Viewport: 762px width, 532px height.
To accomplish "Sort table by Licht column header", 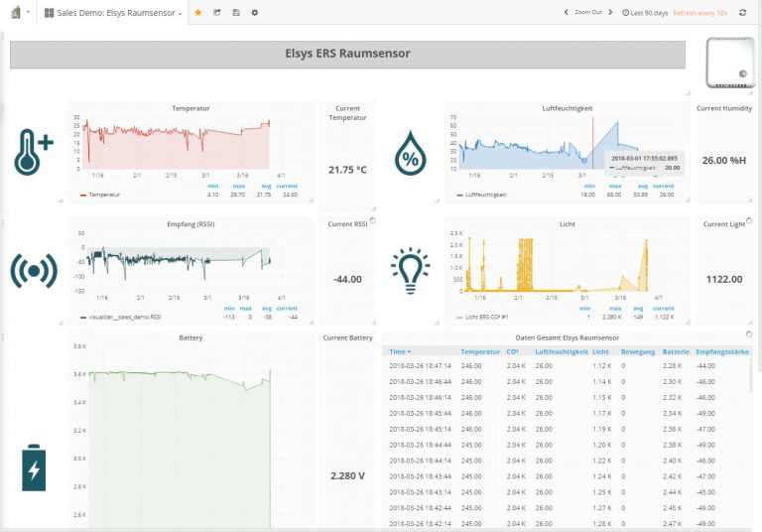I will [x=600, y=351].
